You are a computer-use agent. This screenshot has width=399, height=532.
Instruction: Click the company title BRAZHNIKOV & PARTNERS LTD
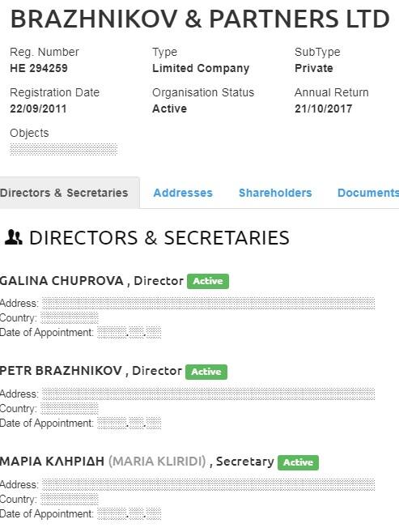[200, 19]
